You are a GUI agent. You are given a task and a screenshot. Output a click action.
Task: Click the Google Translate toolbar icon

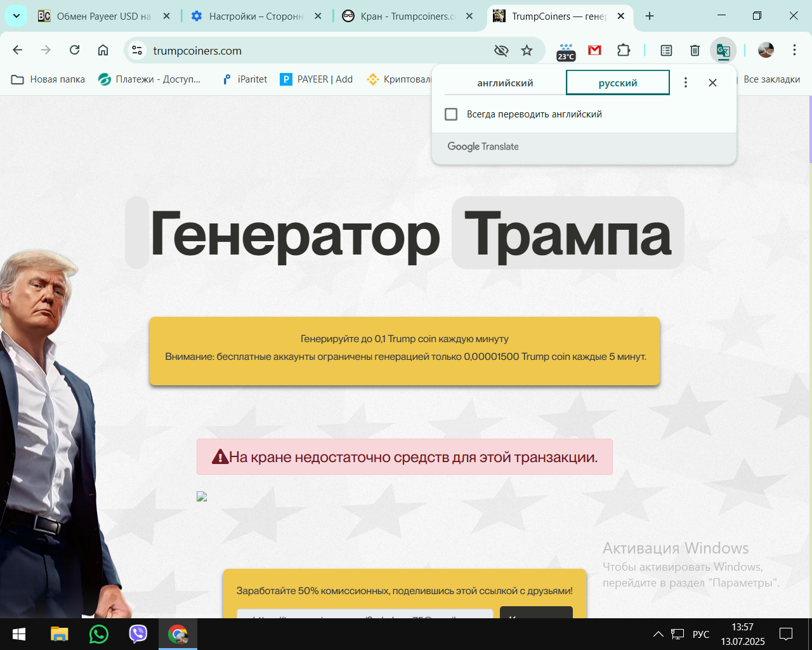723,50
